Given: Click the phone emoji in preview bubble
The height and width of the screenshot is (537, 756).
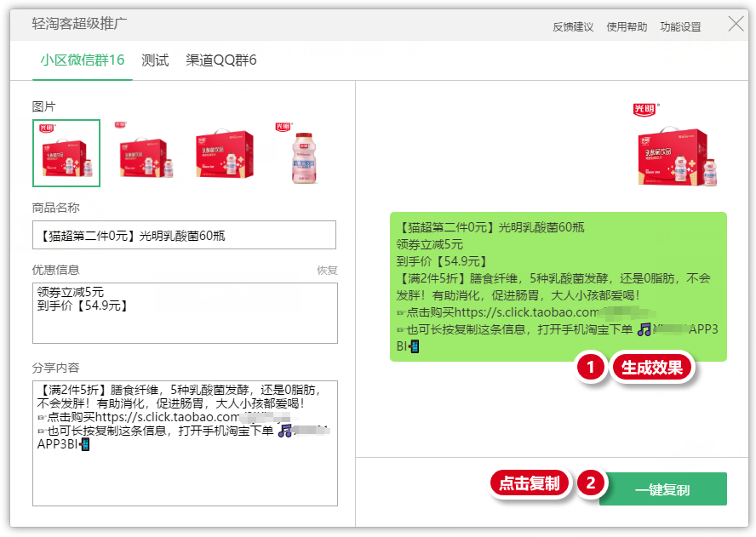Looking at the screenshot, I should 414,346.
